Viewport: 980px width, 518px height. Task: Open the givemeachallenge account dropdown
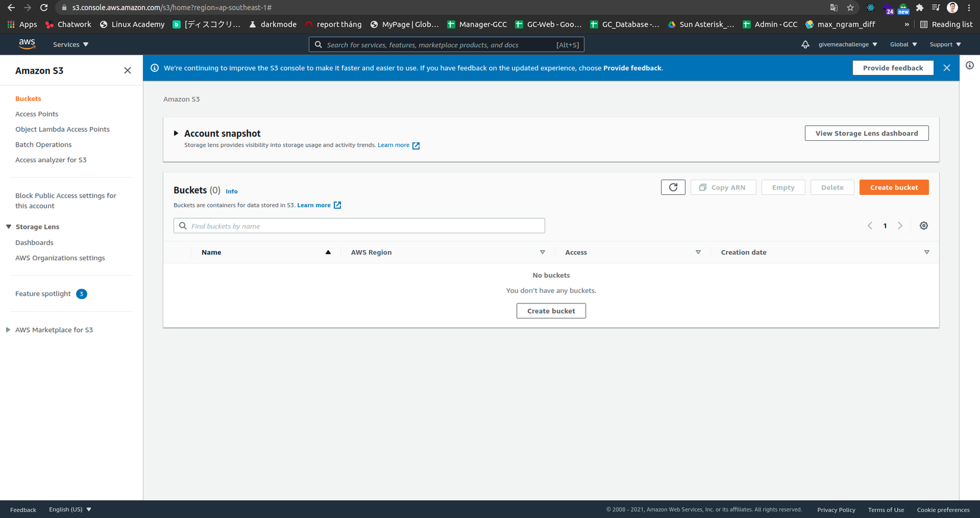click(x=848, y=45)
